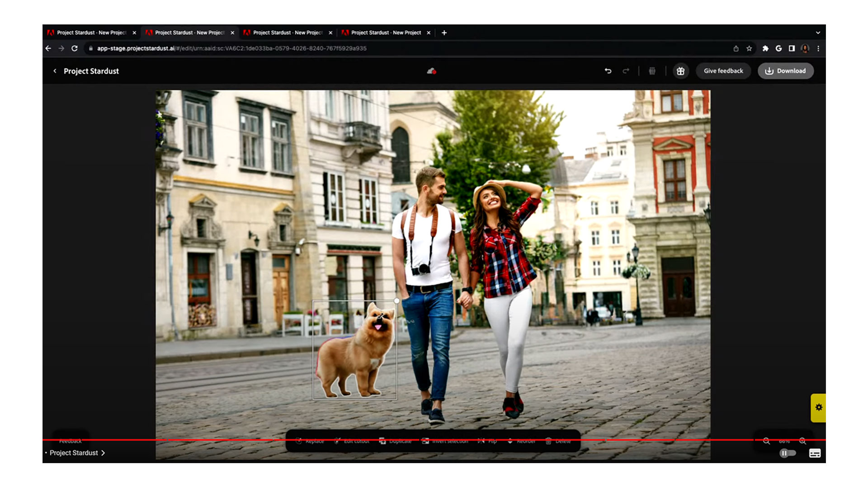Expand Project Stardust chapter chevron
868x488 pixels.
click(103, 453)
